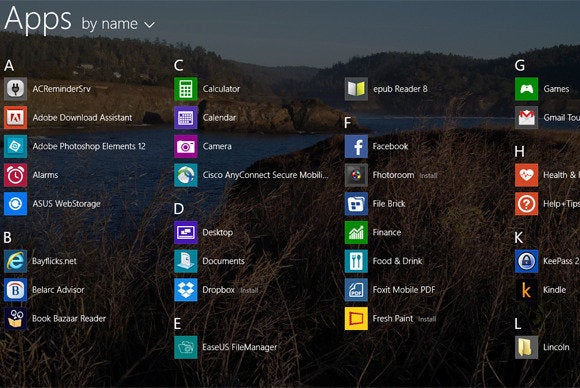The height and width of the screenshot is (388, 580).
Task: Open the yellow Fresh Paint icon
Action: [356, 318]
